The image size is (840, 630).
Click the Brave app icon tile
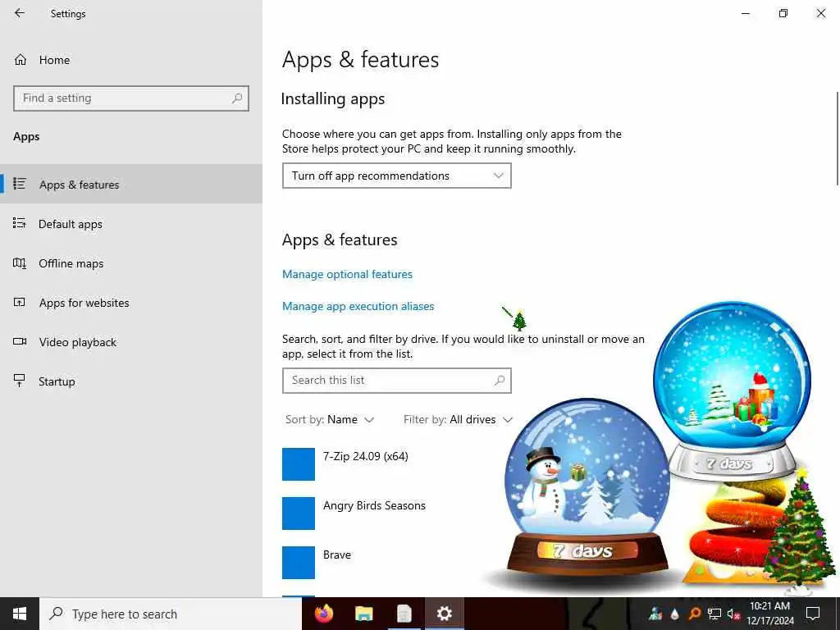click(299, 563)
